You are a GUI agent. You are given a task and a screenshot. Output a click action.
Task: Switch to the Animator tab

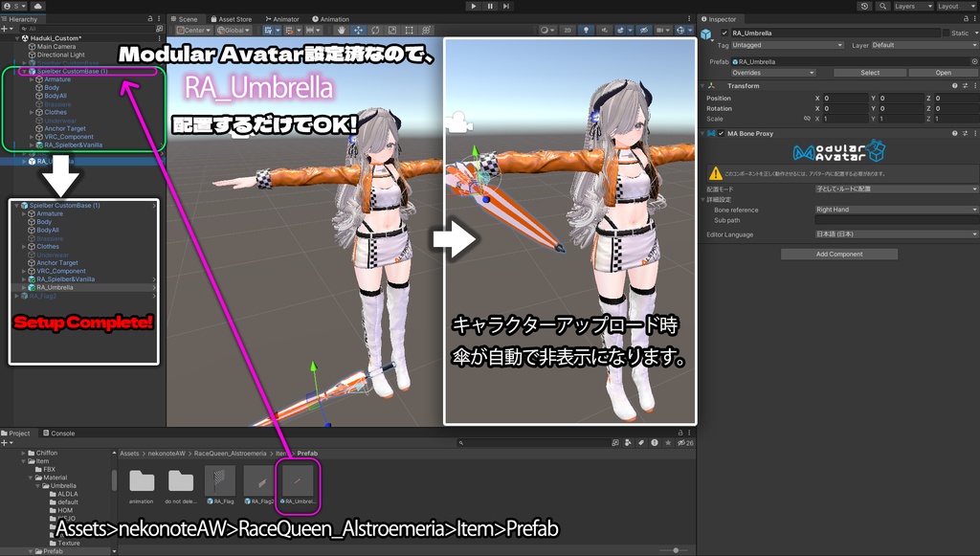[x=282, y=19]
